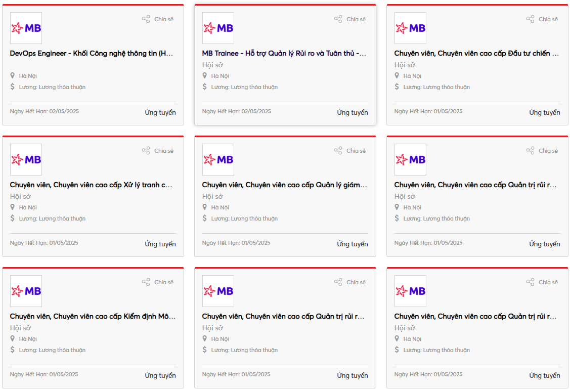Open the Kiểm định Mô hình job listing
This screenshot has width=570, height=392.
[x=92, y=316]
